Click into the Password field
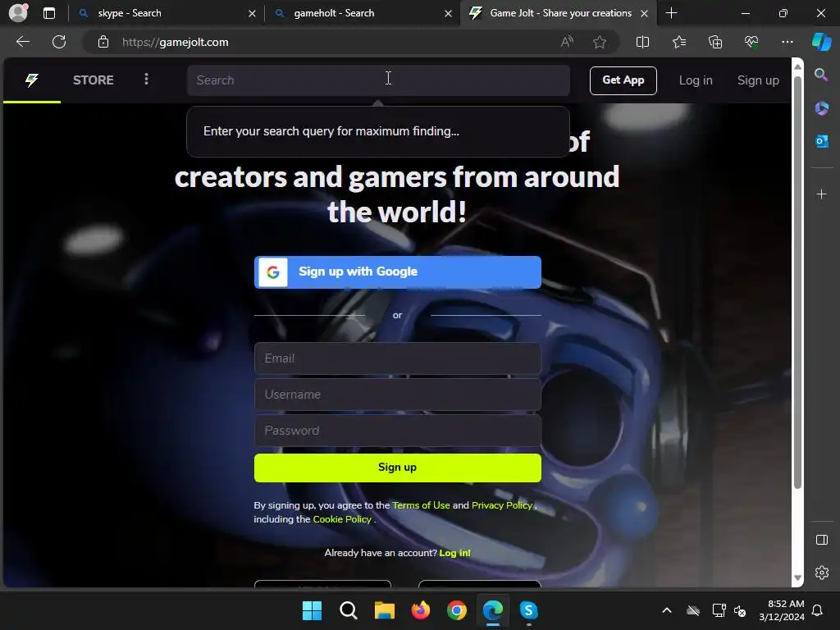This screenshot has height=630, width=840. (x=398, y=431)
